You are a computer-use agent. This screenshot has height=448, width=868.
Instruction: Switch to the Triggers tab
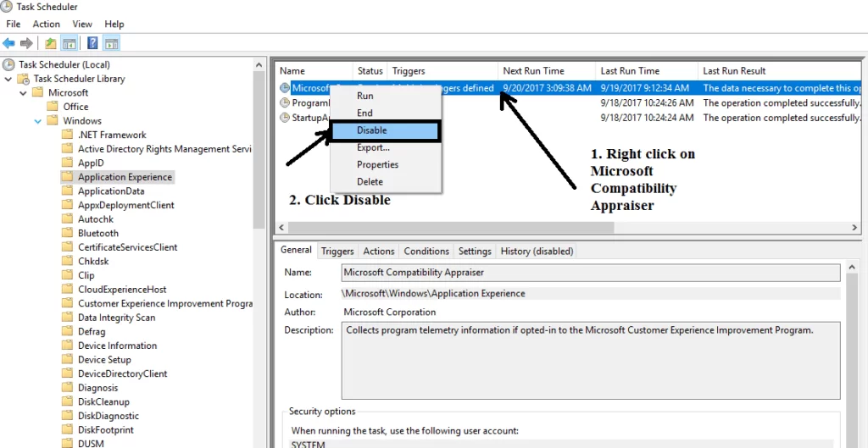[337, 252]
